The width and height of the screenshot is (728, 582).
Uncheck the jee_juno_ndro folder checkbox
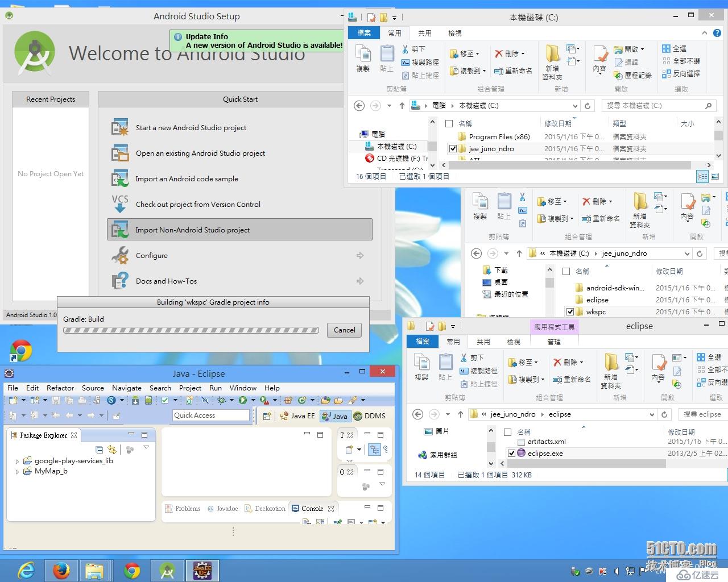[453, 149]
